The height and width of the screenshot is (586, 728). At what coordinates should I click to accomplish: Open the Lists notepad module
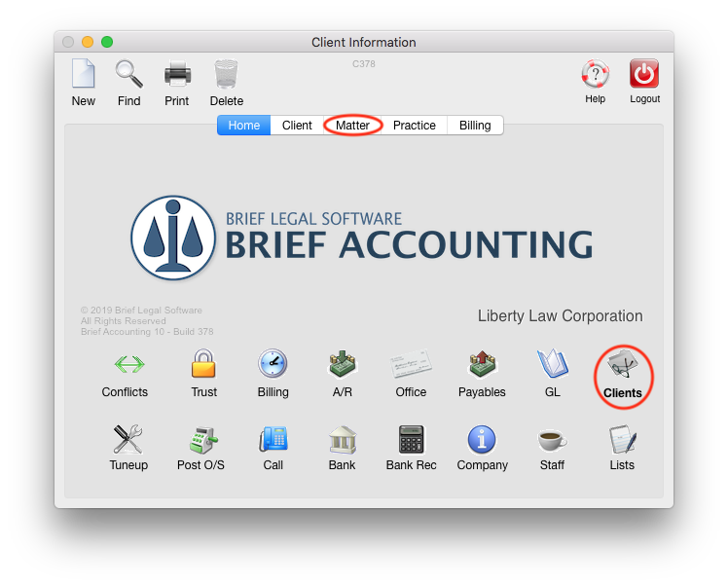coord(622,439)
